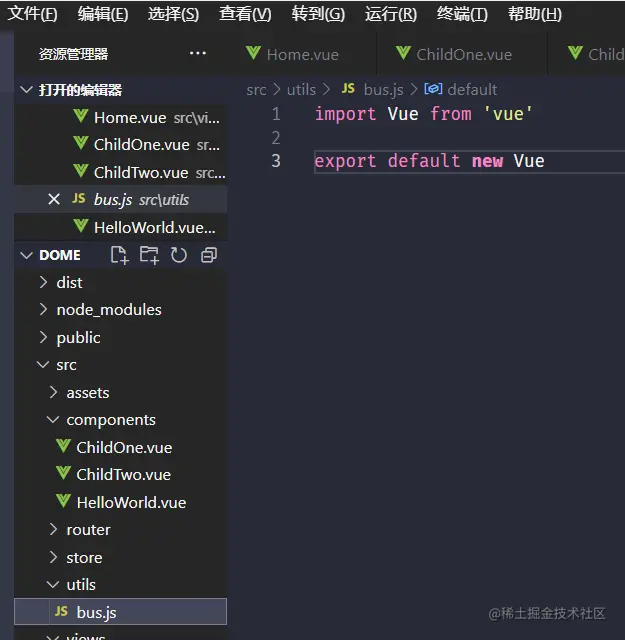Viewport: 625px width, 640px height.
Task: Open the 运行(R) menu
Action: click(391, 14)
